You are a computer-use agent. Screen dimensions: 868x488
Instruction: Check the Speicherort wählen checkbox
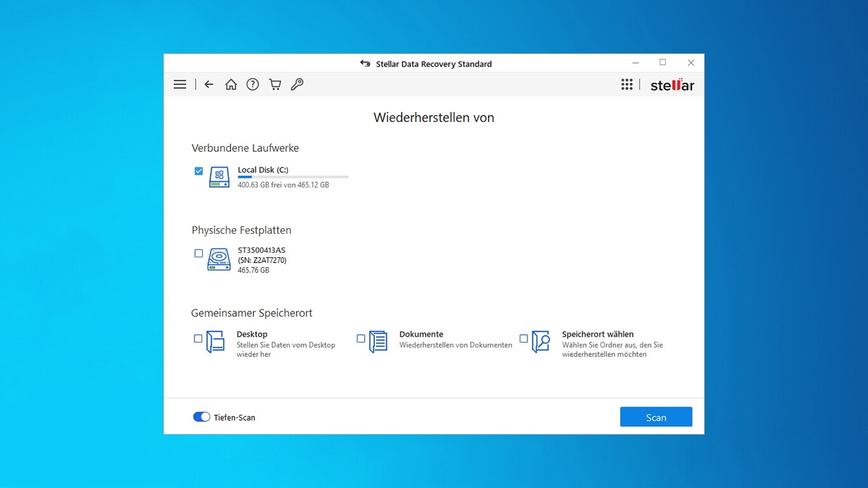(524, 339)
